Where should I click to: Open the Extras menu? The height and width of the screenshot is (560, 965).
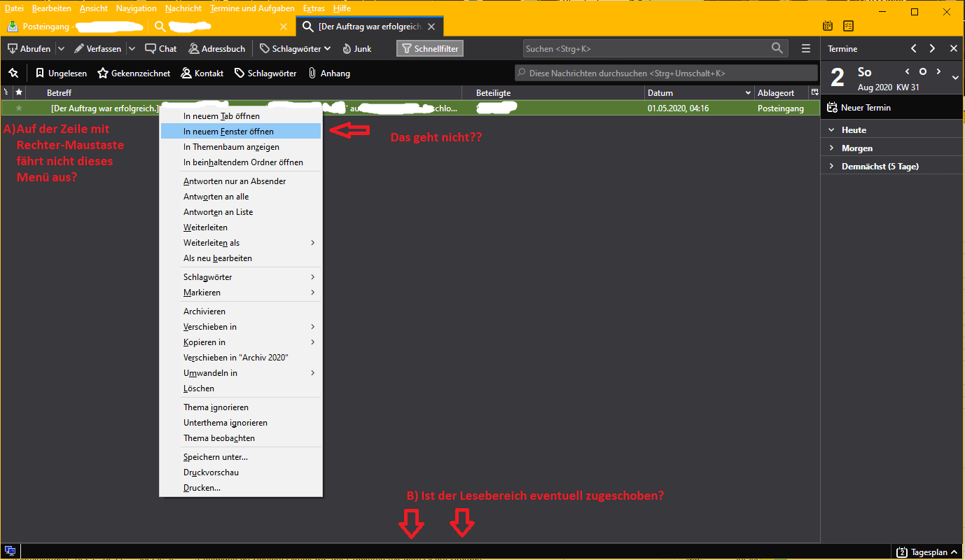pos(314,8)
